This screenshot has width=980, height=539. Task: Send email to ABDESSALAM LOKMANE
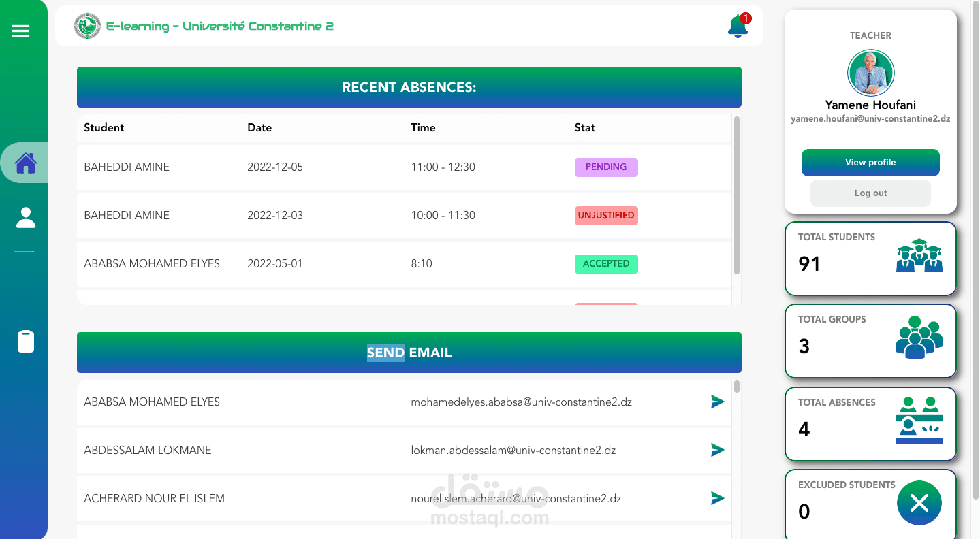717,450
